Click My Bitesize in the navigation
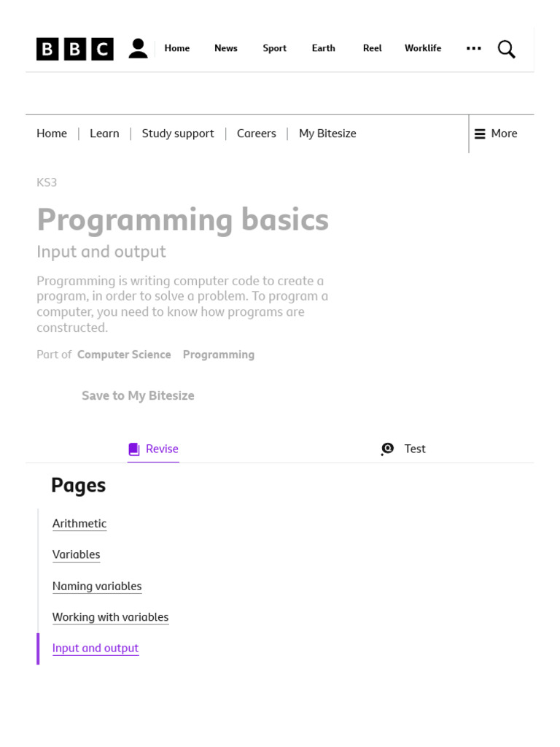Image resolution: width=560 pixels, height=747 pixels. pos(327,133)
